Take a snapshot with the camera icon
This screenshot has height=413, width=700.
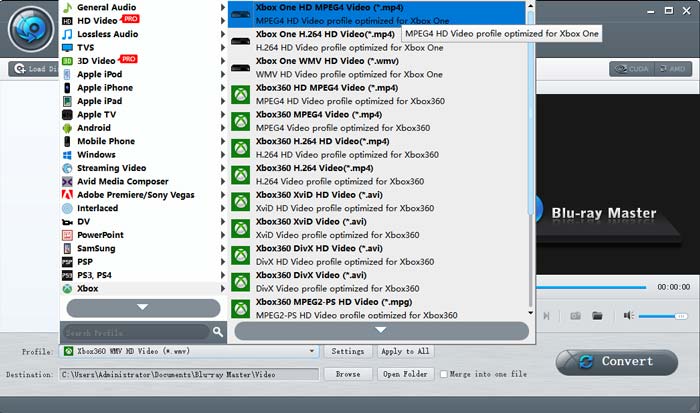575,316
